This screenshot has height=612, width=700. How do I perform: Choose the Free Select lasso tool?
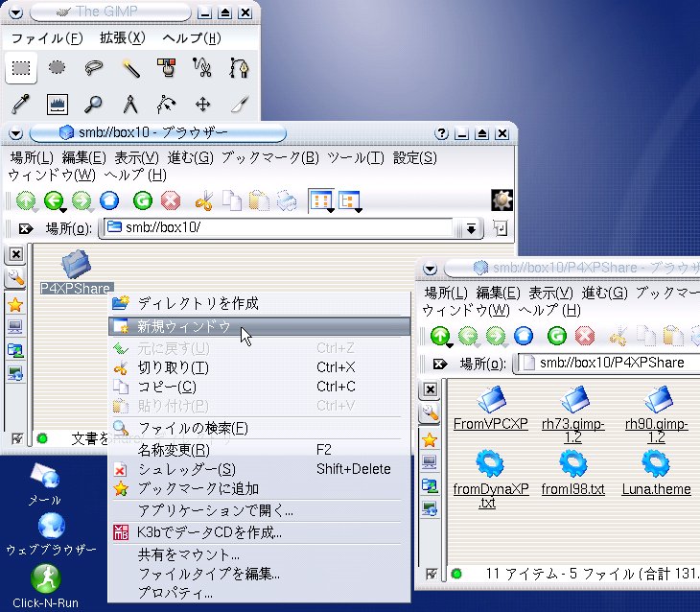94,68
